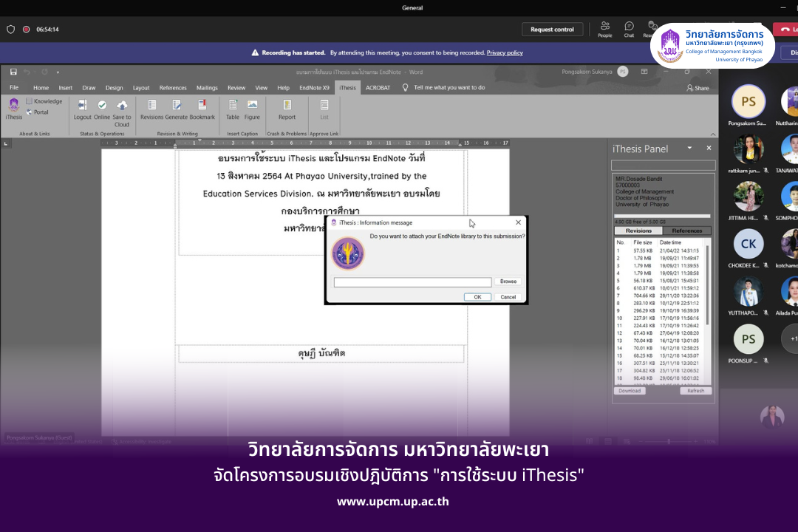
Task: Open the Portal link in ribbon
Action: (37, 112)
